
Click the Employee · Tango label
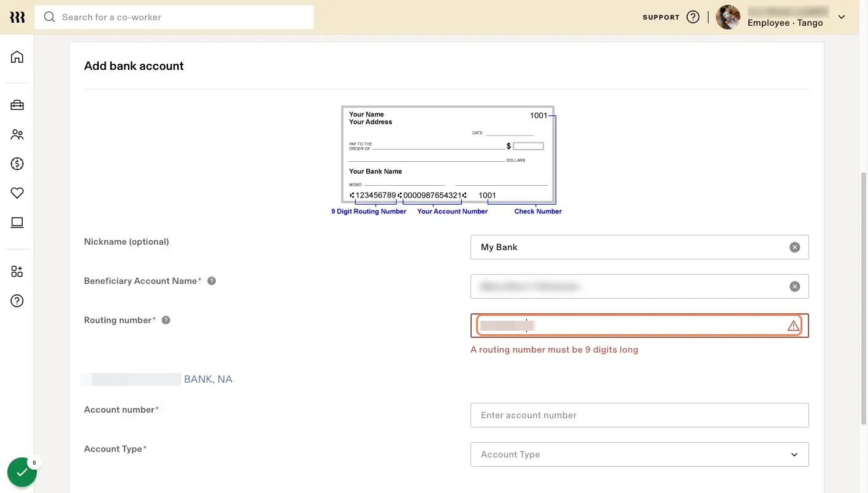785,23
